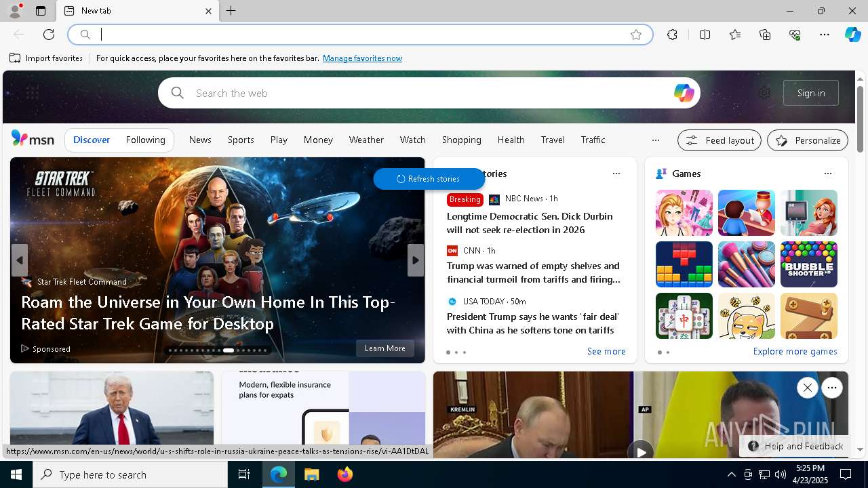Reload the page with refresh icon
Viewport: 868px width, 488px height.
tap(49, 35)
